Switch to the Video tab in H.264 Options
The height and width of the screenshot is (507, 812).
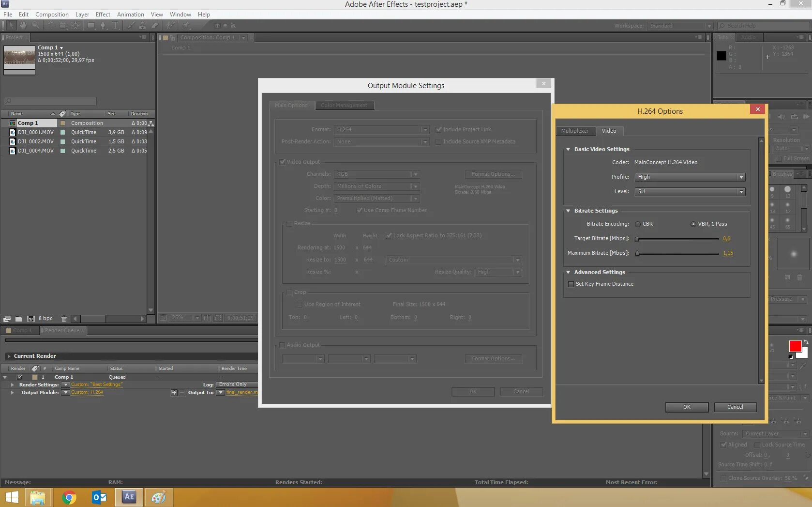pos(609,131)
